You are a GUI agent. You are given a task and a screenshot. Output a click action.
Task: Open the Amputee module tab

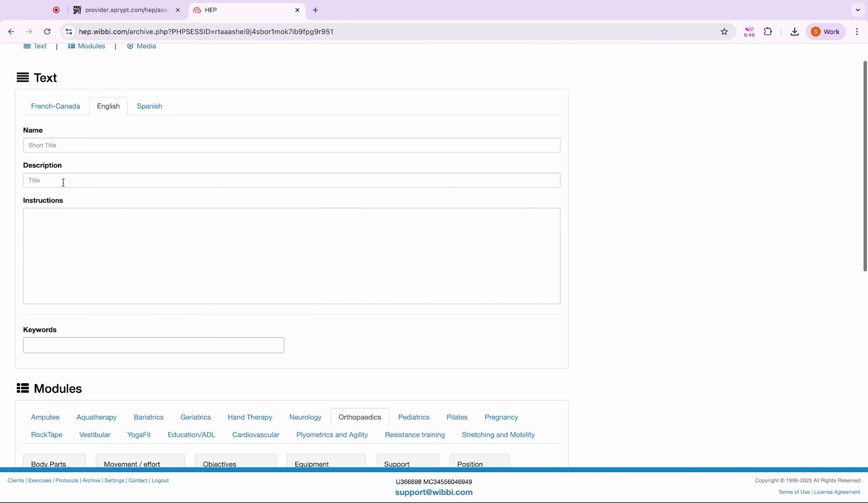(x=45, y=417)
